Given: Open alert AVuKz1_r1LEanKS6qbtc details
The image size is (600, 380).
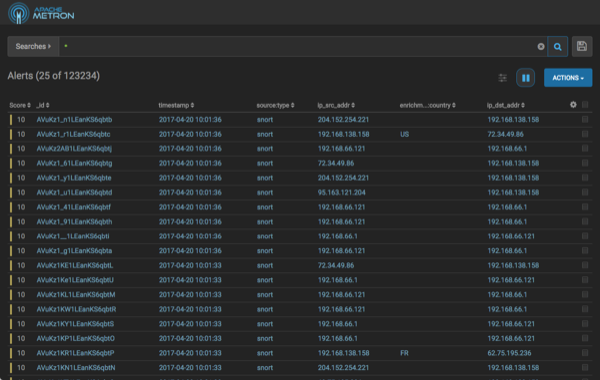Looking at the screenshot, I should pyautogui.click(x=73, y=134).
